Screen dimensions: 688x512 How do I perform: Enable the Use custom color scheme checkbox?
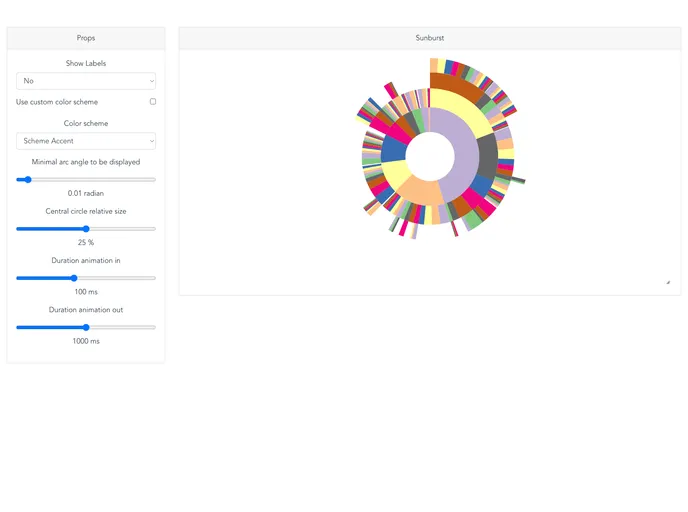[153, 101]
